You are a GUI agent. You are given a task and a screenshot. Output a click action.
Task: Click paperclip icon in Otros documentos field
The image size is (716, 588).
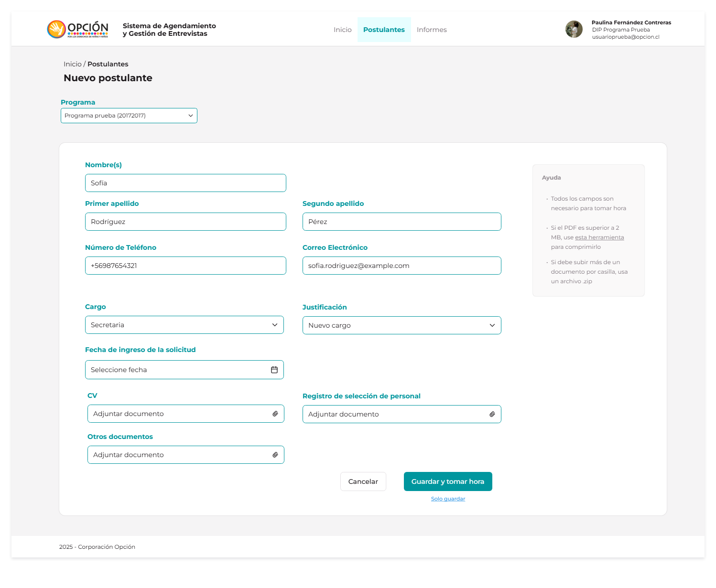pyautogui.click(x=275, y=455)
